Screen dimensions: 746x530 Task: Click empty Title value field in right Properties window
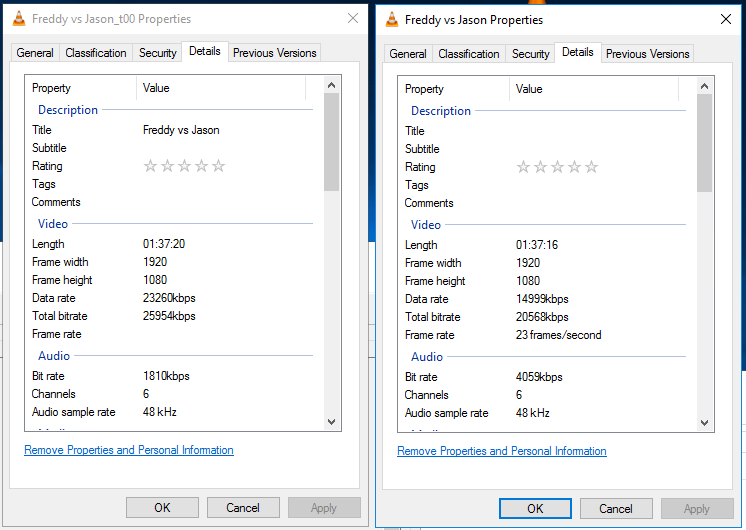pyautogui.click(x=599, y=131)
